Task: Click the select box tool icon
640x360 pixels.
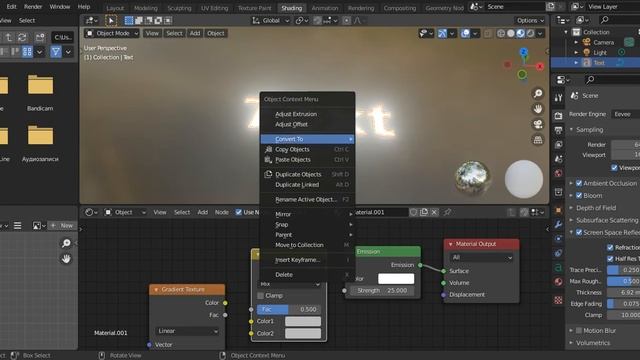Action: tap(111, 20)
